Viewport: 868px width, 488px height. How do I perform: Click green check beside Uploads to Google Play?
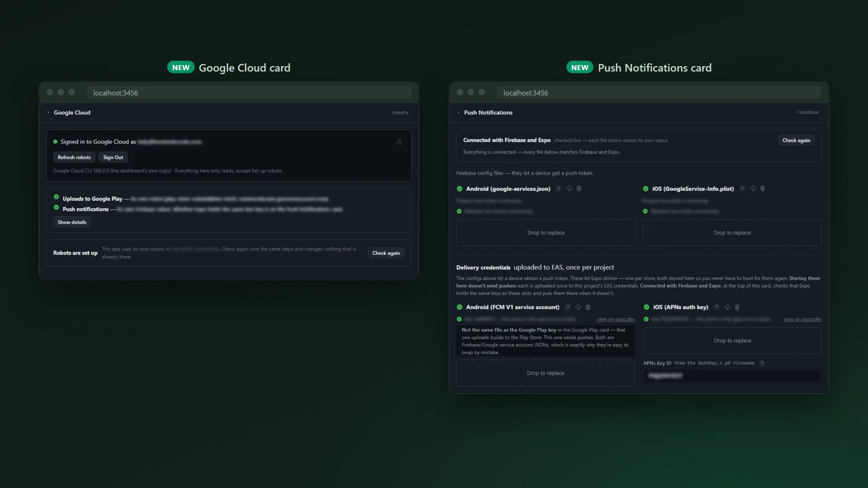click(56, 197)
